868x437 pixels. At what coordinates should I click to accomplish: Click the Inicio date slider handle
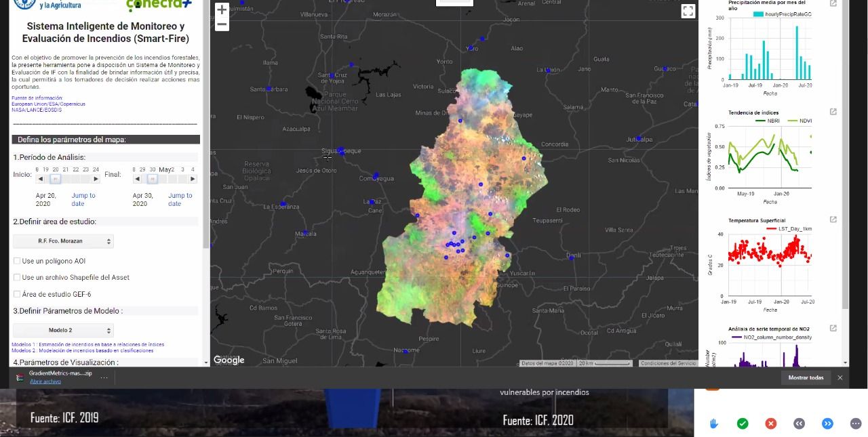pyautogui.click(x=56, y=179)
